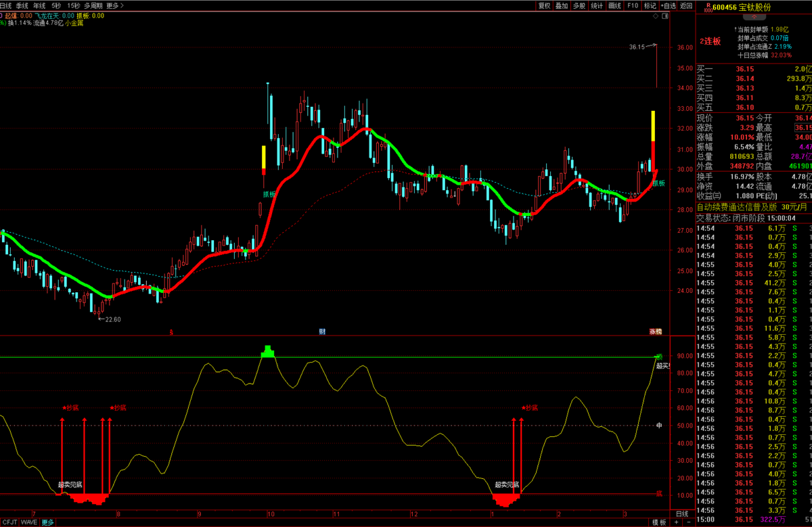Open the 统计 statistics tool

click(597, 5)
